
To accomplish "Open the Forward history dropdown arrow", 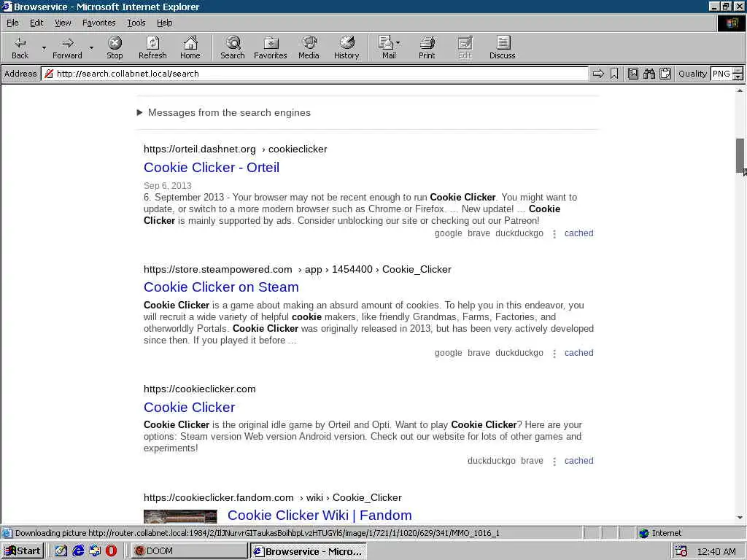I will point(91,47).
